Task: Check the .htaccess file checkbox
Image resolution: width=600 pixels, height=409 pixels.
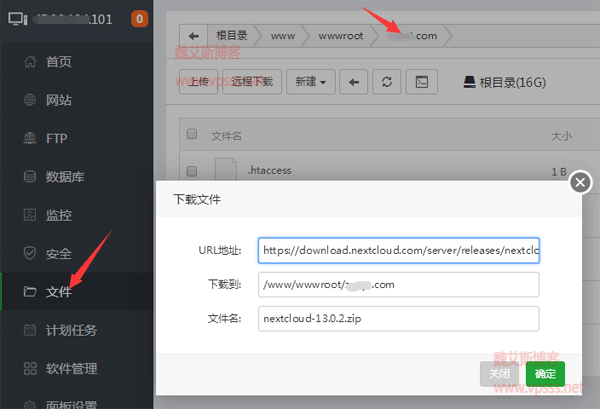Action: point(192,171)
